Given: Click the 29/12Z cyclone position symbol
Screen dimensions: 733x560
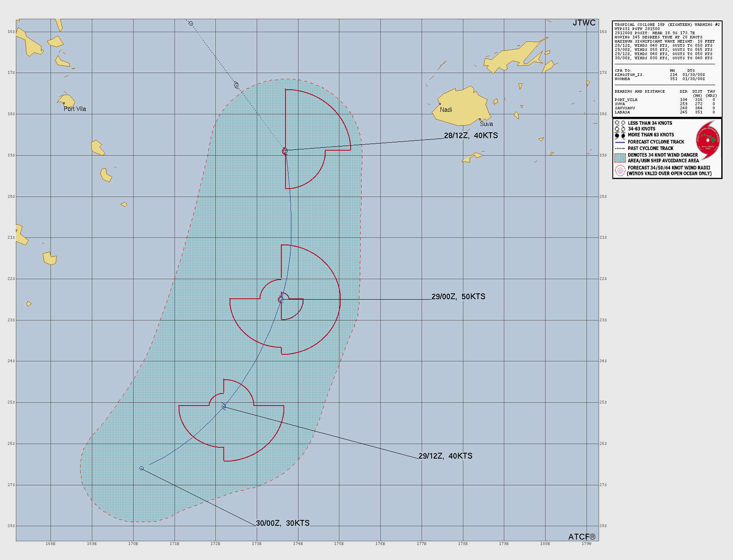Looking at the screenshot, I should pos(224,406).
